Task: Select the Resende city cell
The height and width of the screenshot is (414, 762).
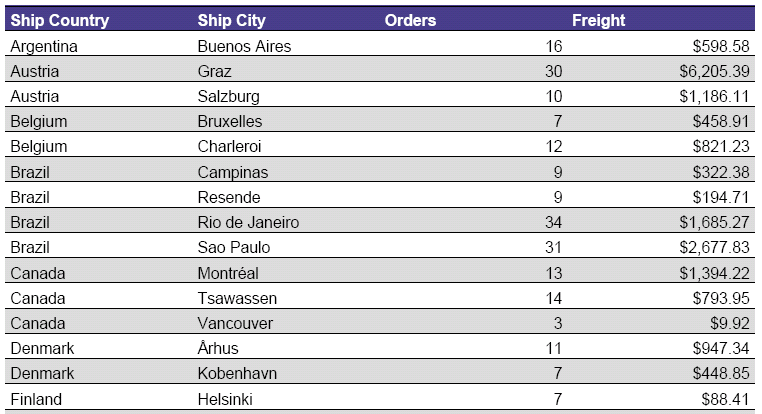Action: [229, 197]
